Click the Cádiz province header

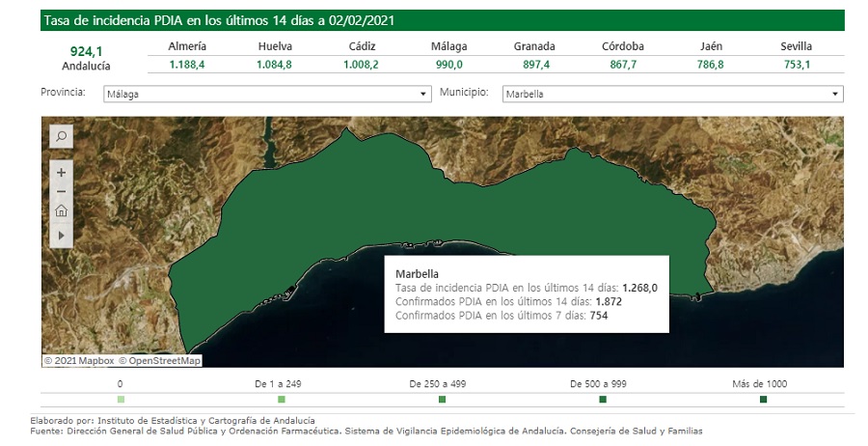(362, 46)
